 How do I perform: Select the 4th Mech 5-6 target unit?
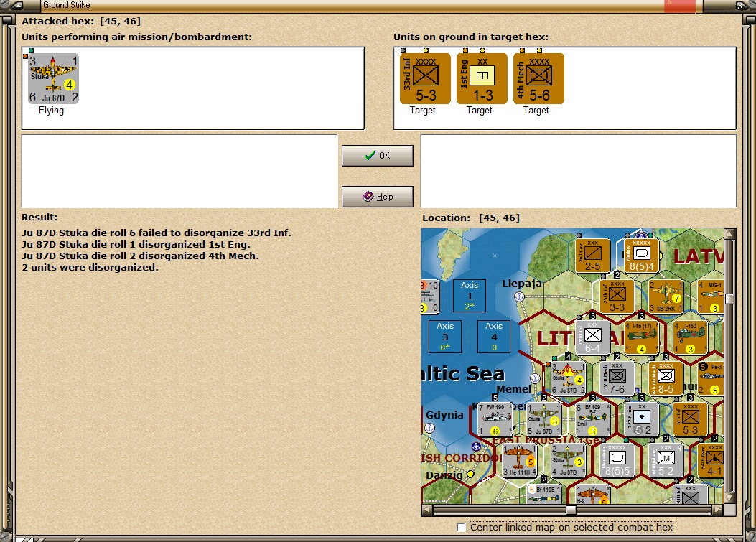point(538,78)
